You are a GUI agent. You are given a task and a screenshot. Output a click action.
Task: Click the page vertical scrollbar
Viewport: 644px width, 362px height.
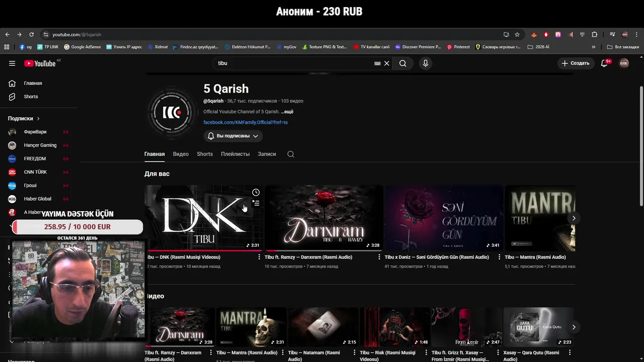641,146
